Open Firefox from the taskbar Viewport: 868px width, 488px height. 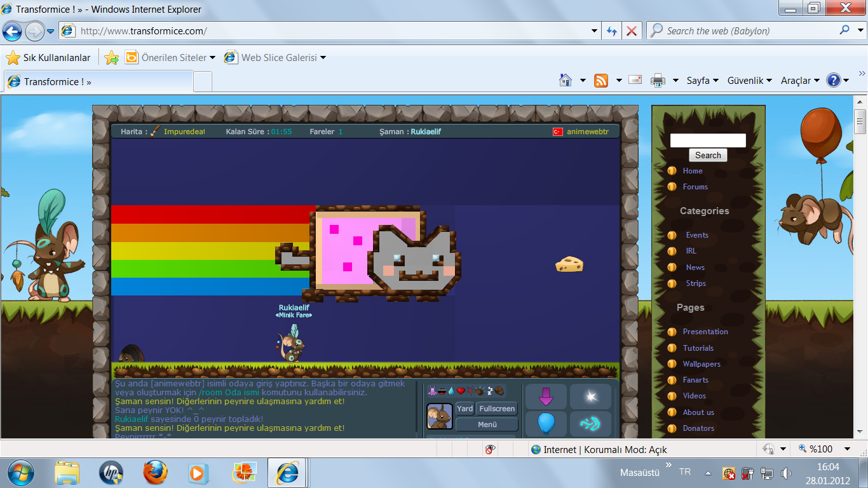pyautogui.click(x=155, y=473)
